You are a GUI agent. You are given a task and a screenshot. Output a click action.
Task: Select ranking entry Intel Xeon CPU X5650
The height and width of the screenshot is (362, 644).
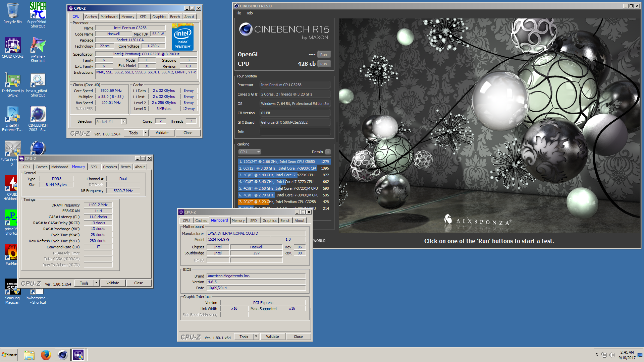(284, 162)
